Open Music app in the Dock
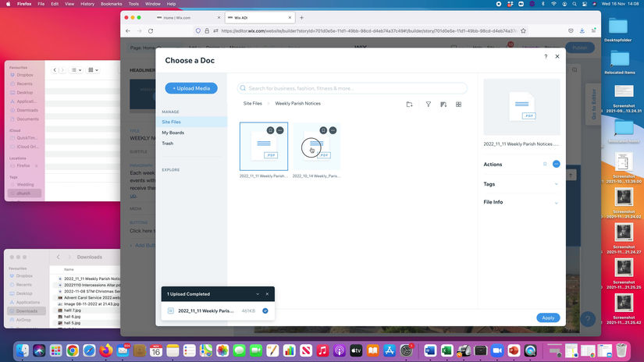This screenshot has height=362, width=644. pos(323,350)
